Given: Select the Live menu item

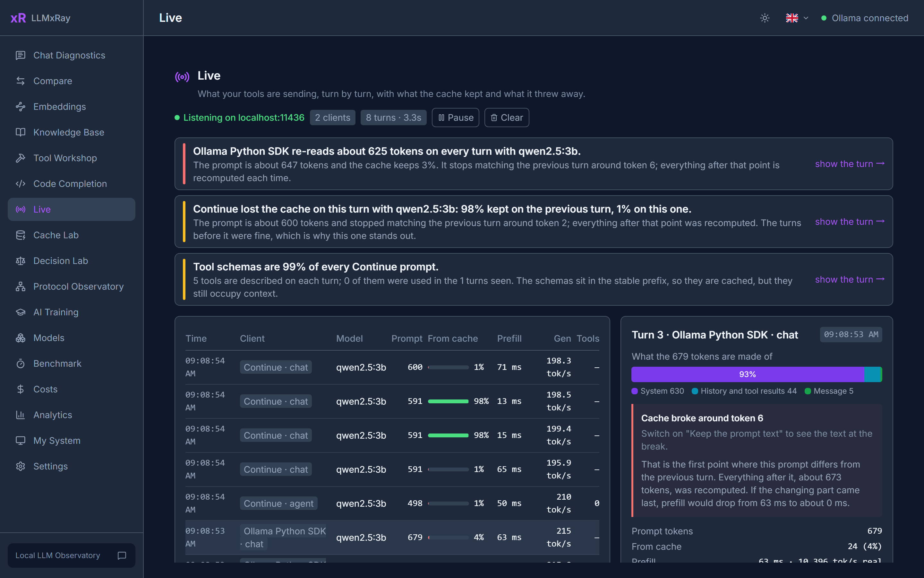Looking at the screenshot, I should pos(72,209).
